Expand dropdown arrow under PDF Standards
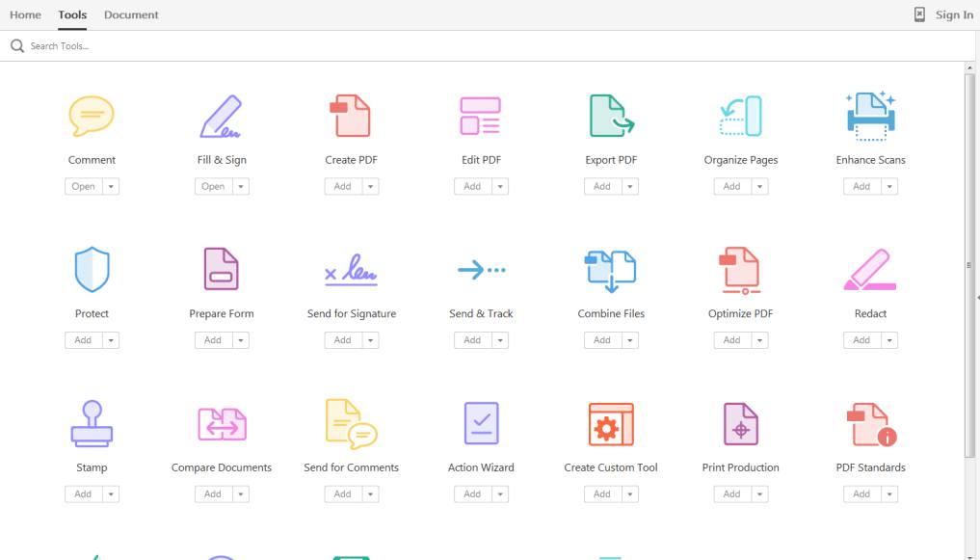The height and width of the screenshot is (560, 980). (889, 493)
